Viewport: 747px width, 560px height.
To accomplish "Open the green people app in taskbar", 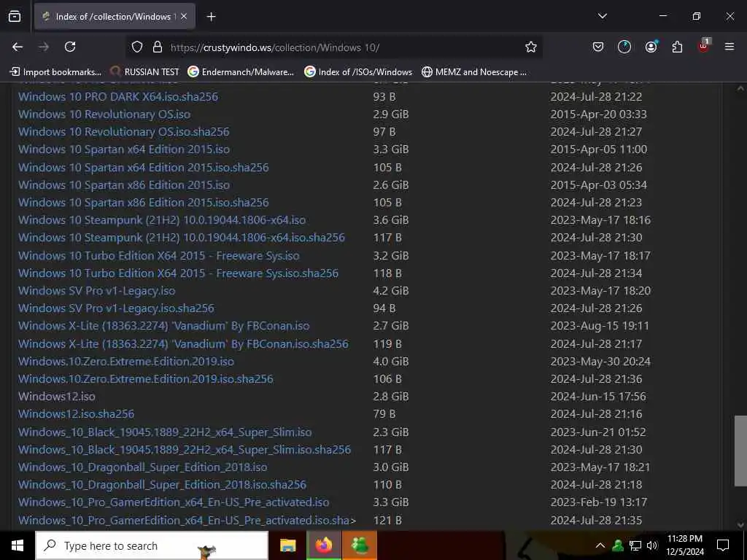I will (x=360, y=545).
